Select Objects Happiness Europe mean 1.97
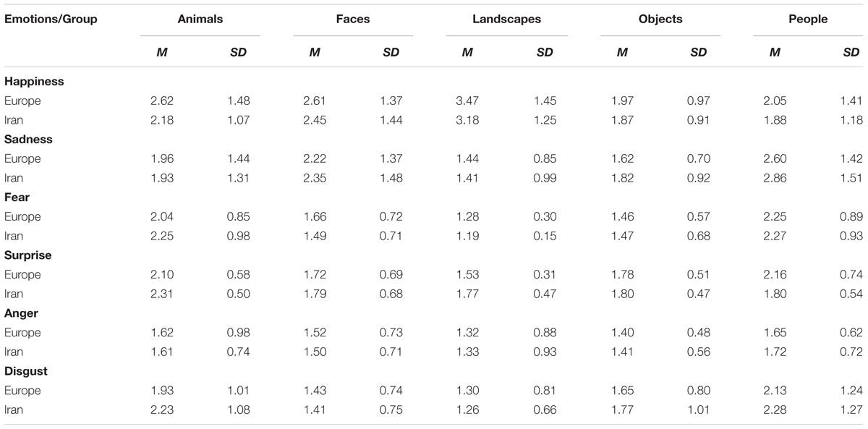Image resolution: width=868 pixels, height=429 pixels. click(x=621, y=101)
